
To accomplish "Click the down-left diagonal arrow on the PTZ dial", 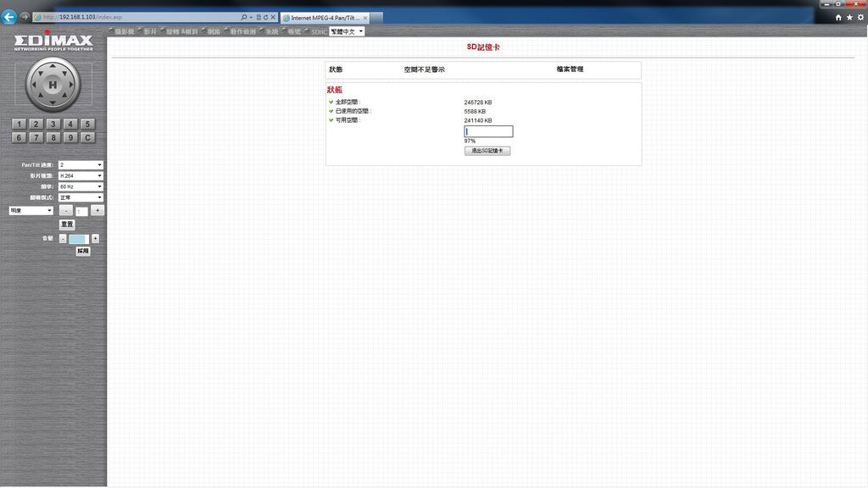I will (x=41, y=97).
